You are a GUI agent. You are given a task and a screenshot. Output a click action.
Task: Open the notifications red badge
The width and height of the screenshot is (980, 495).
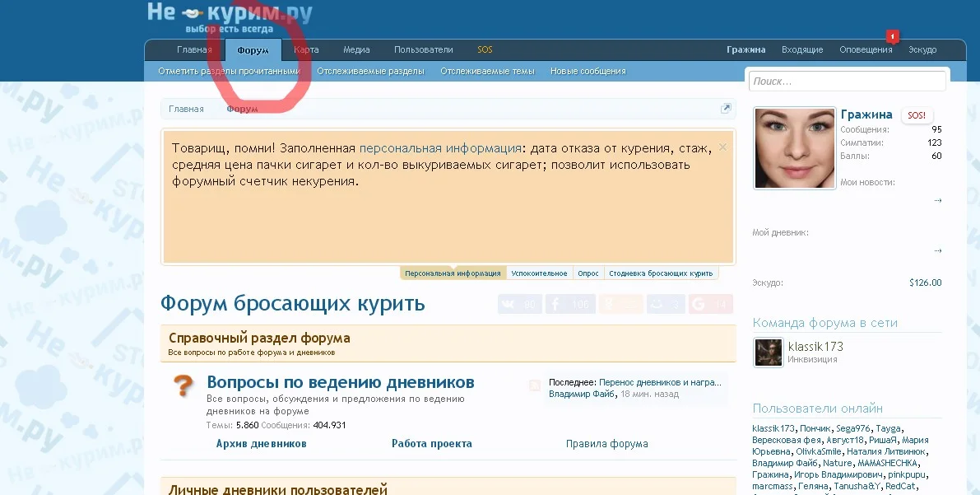(893, 36)
